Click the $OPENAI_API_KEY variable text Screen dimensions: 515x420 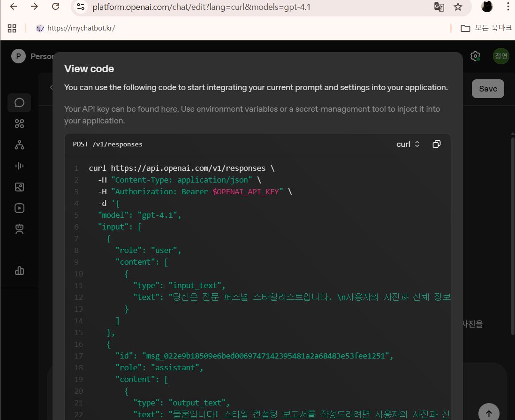pos(245,191)
